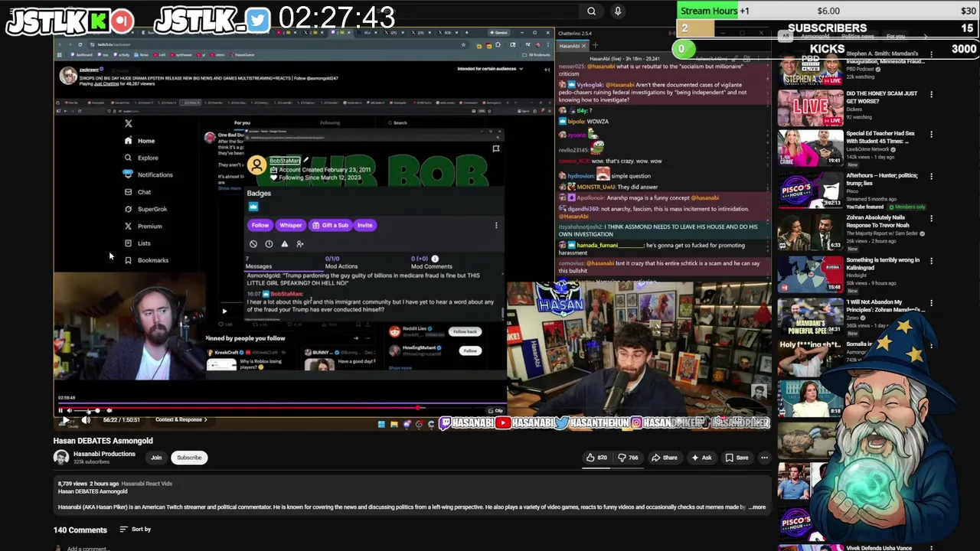980x551 pixels.
Task: Open Hasanabi Productions channel name link
Action: [104, 454]
